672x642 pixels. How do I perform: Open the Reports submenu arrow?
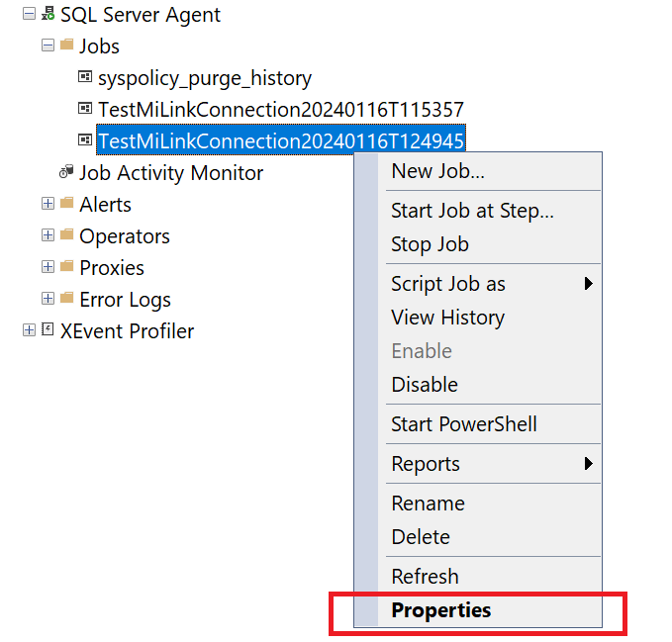[x=589, y=463]
